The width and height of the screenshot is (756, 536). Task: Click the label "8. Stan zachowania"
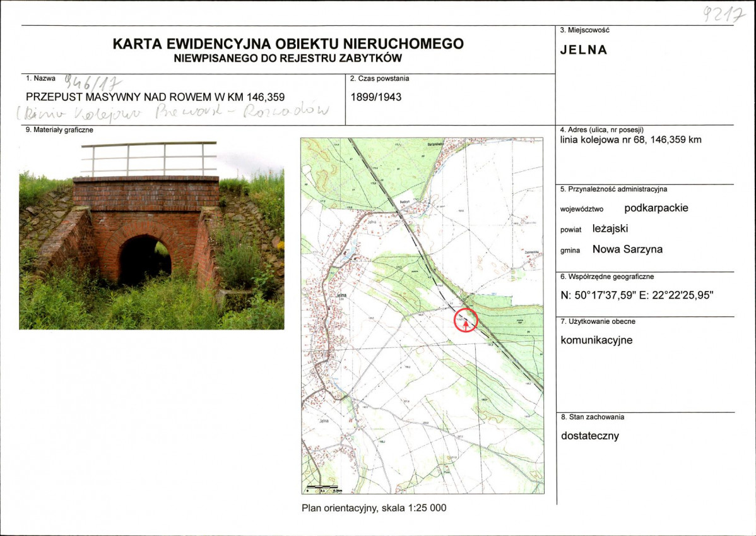click(x=593, y=417)
